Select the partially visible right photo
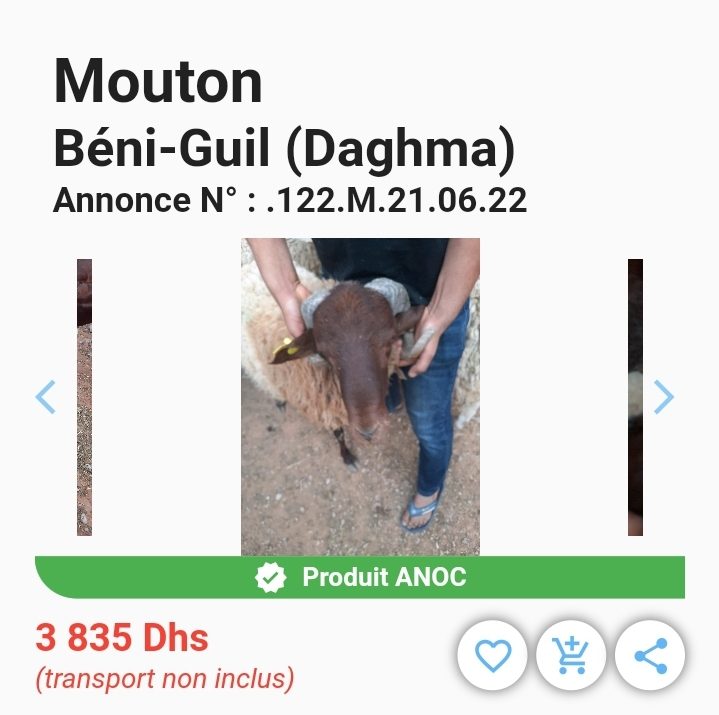Viewport: 719px width, 715px height. pyautogui.click(x=636, y=397)
